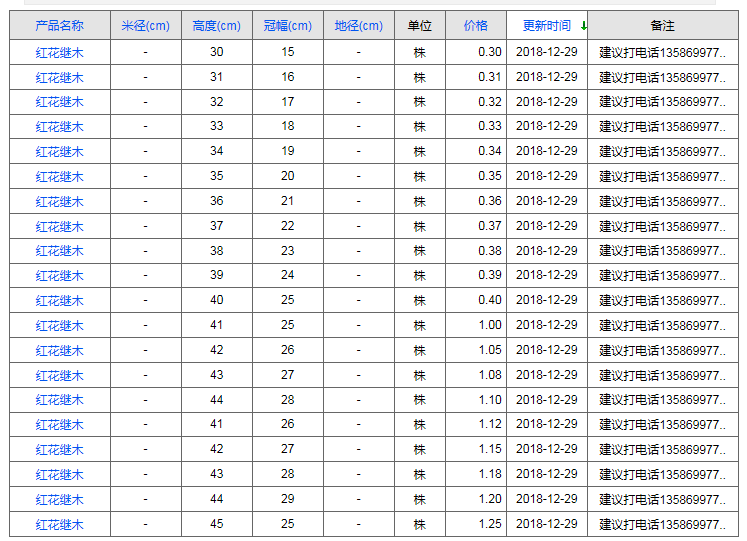
Task: Sort by the 冠幅(cm) column header
Action: (x=288, y=26)
